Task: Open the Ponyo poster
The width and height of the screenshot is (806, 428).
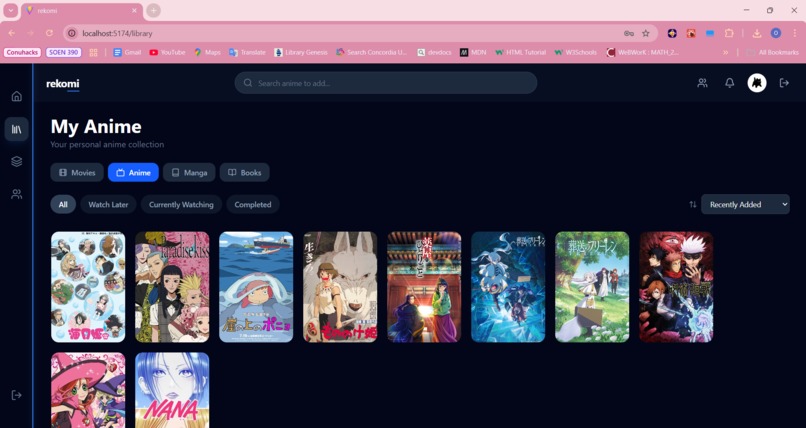Action: coord(256,287)
